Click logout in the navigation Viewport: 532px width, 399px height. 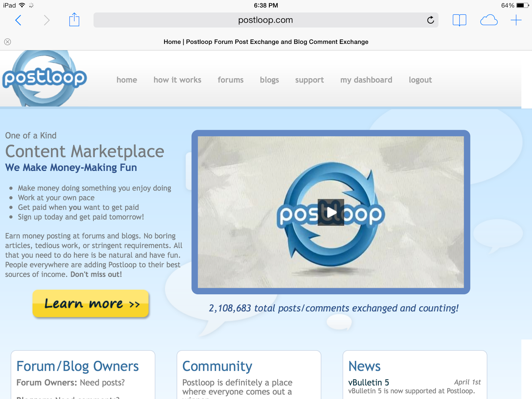[x=420, y=80]
